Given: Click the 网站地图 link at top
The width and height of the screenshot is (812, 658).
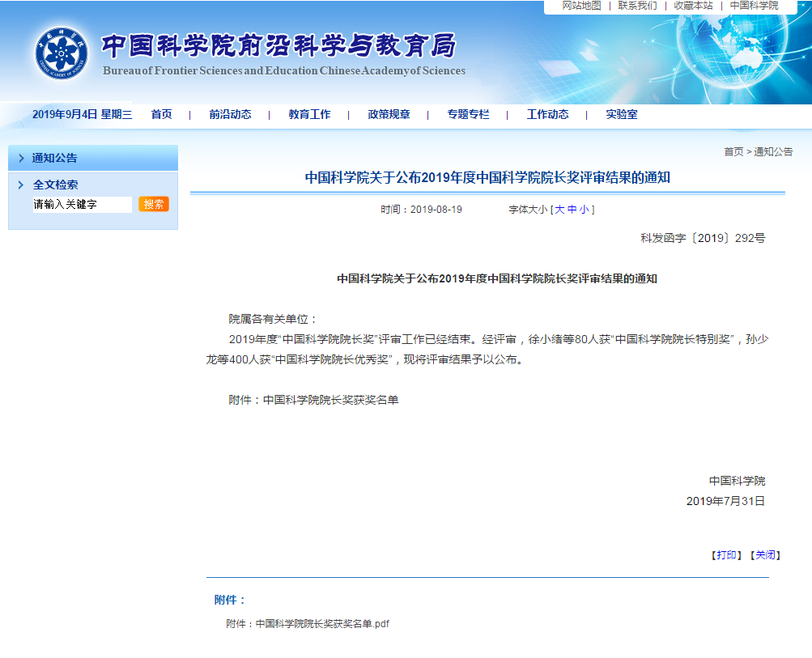Looking at the screenshot, I should 581,6.
